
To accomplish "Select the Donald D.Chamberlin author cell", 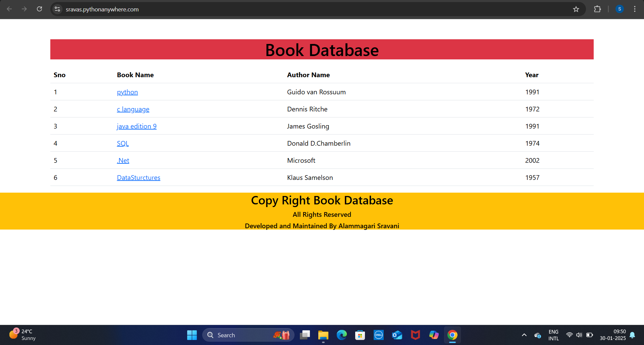I will 319,143.
